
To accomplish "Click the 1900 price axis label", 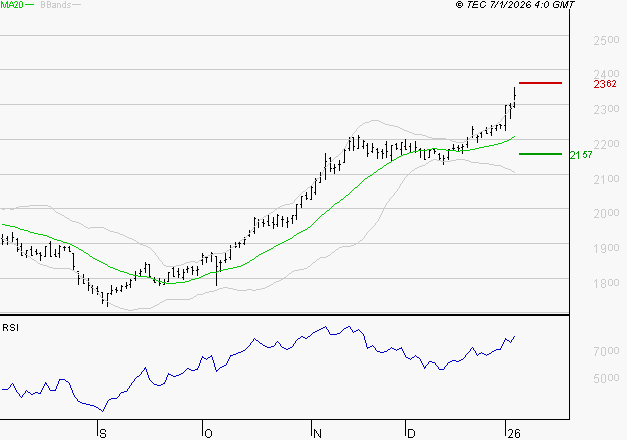I will tap(606, 248).
